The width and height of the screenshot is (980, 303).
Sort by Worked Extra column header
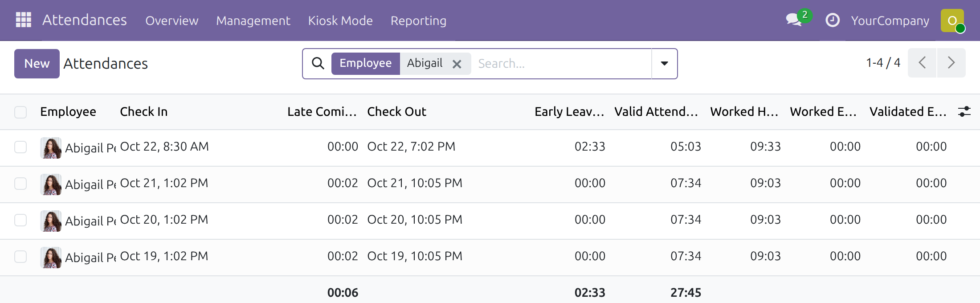pyautogui.click(x=823, y=112)
